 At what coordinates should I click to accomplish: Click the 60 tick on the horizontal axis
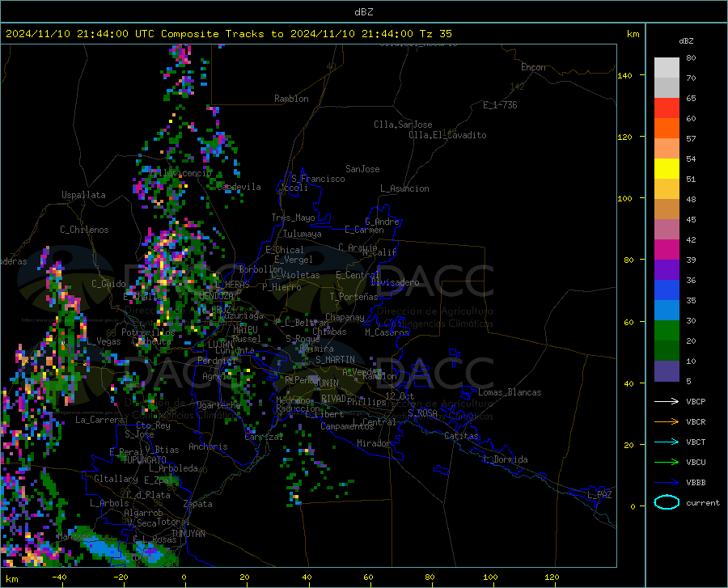pyautogui.click(x=368, y=577)
